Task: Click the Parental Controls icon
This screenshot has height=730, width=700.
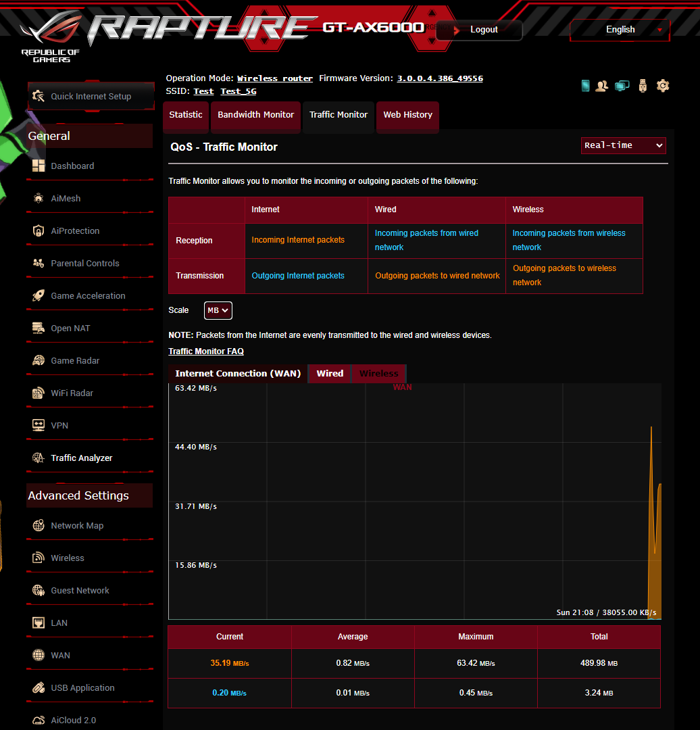Action: coord(39,263)
